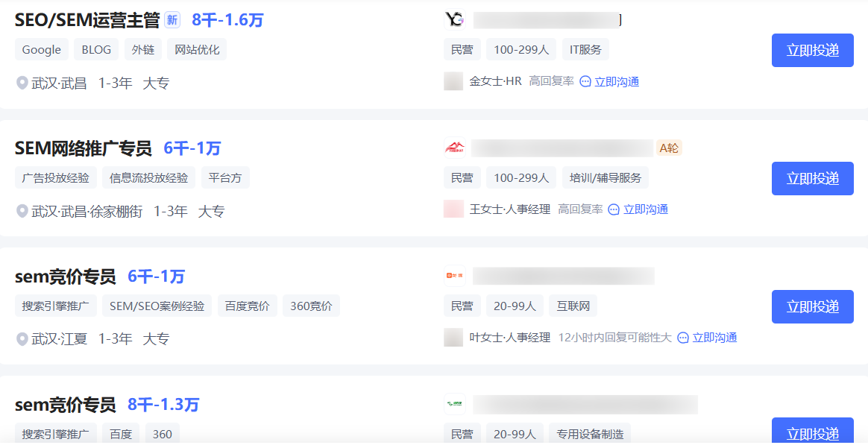Click the location pin beside 武汉·江夏

22,338
